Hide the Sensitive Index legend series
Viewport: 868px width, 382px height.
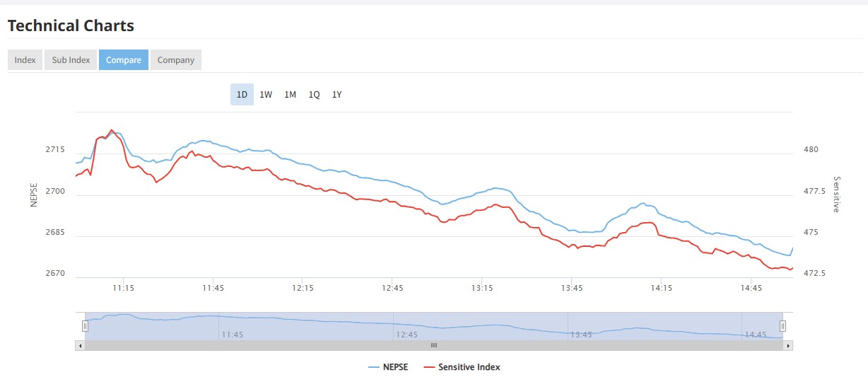click(462, 367)
